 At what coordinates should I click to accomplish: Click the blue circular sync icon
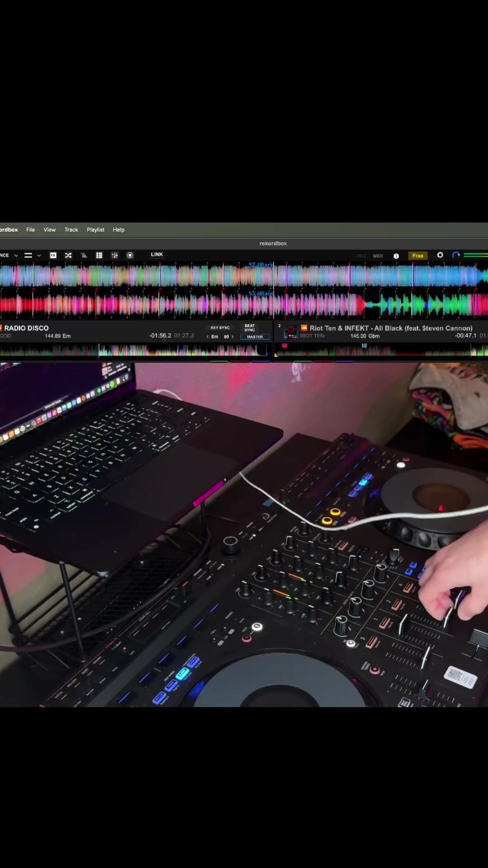(x=456, y=255)
